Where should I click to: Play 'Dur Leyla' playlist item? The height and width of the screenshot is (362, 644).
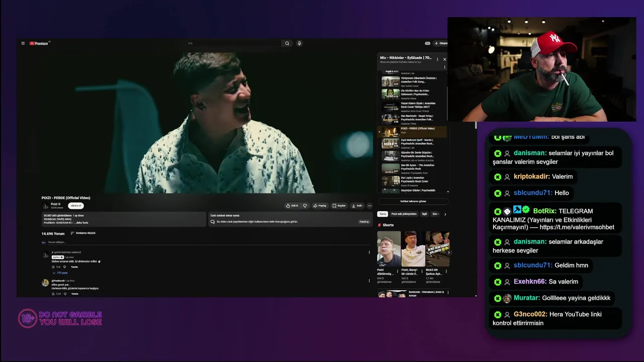pos(413,181)
